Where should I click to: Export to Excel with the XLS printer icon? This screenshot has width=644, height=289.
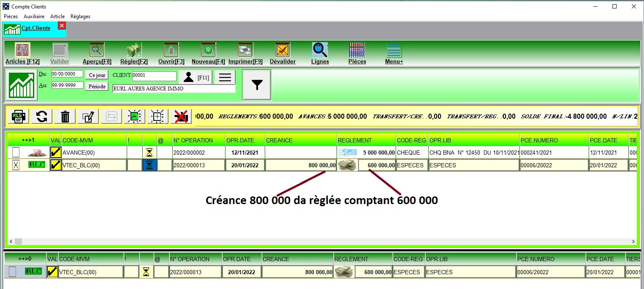point(18,116)
